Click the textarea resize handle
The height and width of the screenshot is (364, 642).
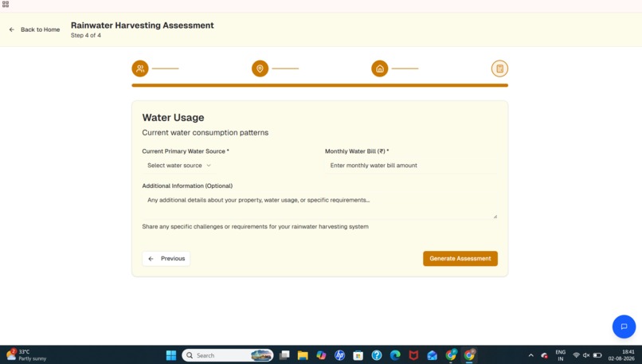[495, 216]
